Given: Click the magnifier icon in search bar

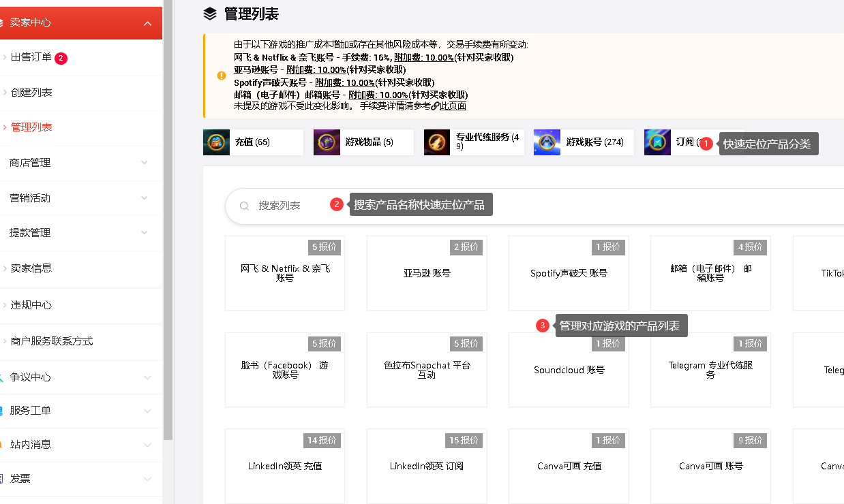Looking at the screenshot, I should pos(244,206).
